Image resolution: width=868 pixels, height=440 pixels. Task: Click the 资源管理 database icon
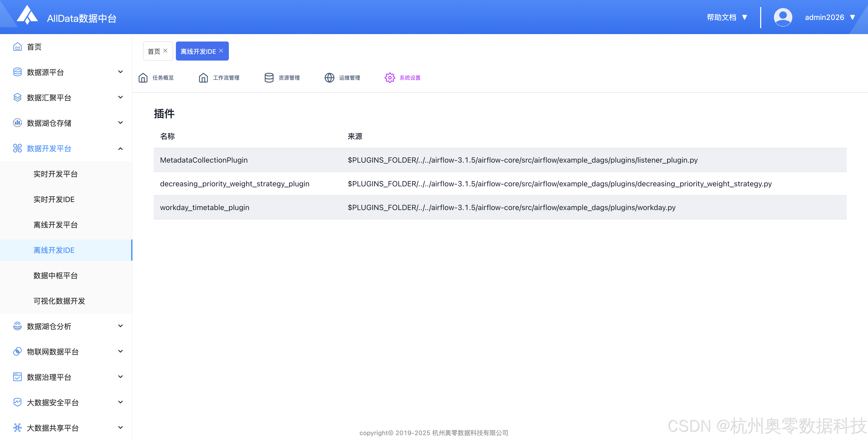[x=269, y=78]
